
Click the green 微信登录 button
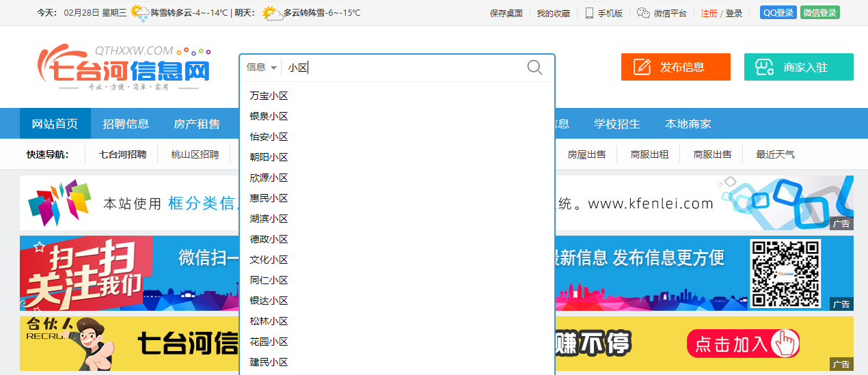coord(820,13)
